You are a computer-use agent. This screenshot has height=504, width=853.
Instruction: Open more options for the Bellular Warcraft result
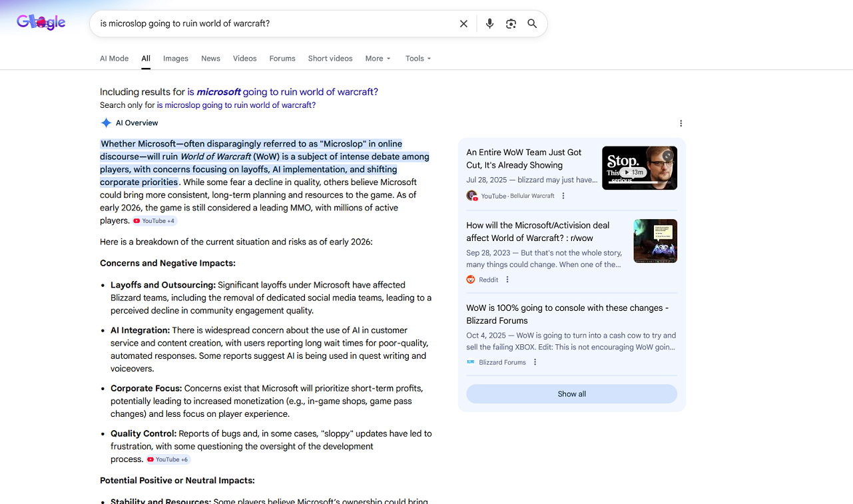point(563,196)
